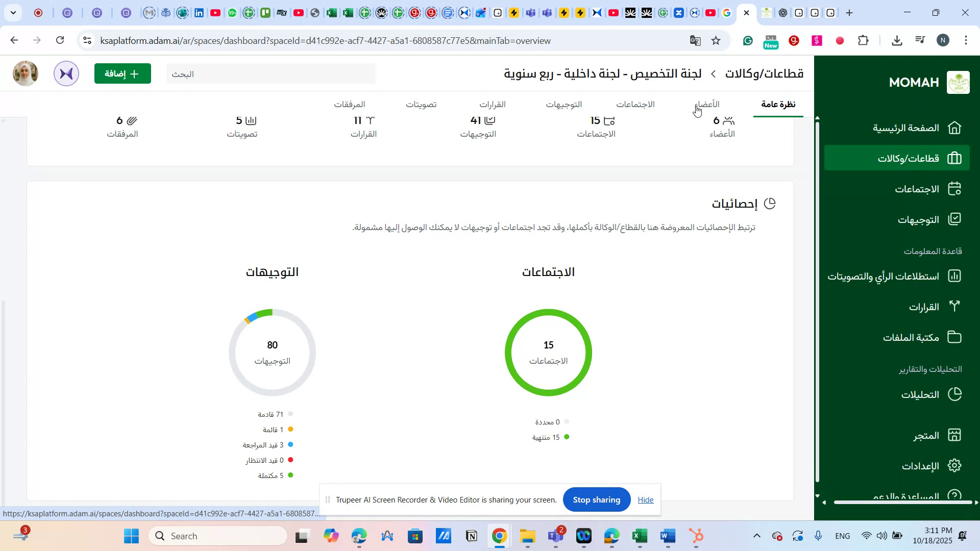
Task: Click the green إضافة button
Action: 122,73
